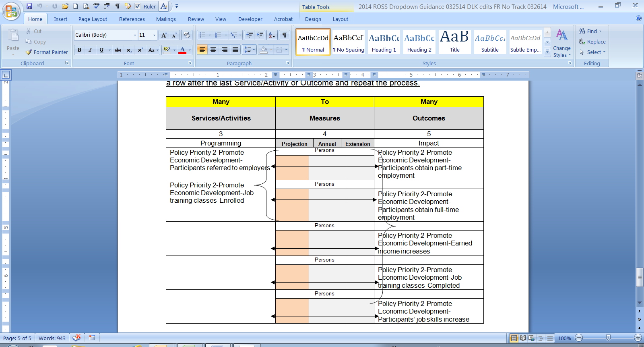Click the Zoom Out minus button
This screenshot has height=347, width=644.
point(579,338)
